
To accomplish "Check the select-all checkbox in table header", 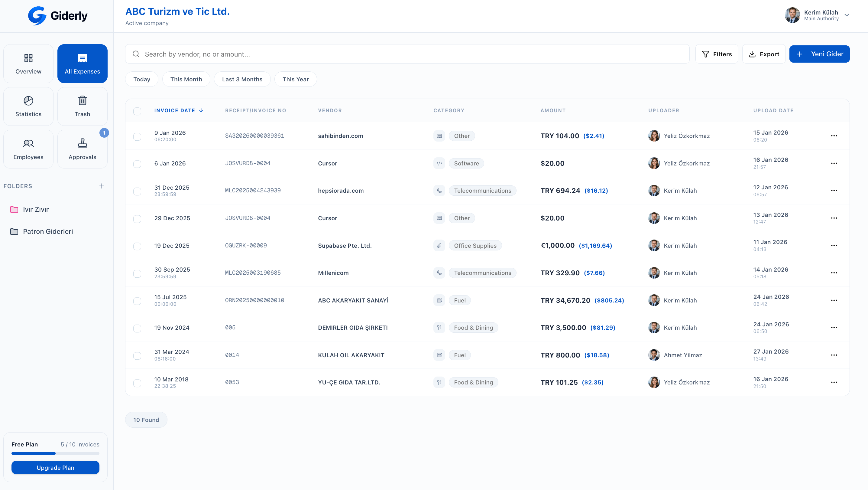I will click(138, 111).
